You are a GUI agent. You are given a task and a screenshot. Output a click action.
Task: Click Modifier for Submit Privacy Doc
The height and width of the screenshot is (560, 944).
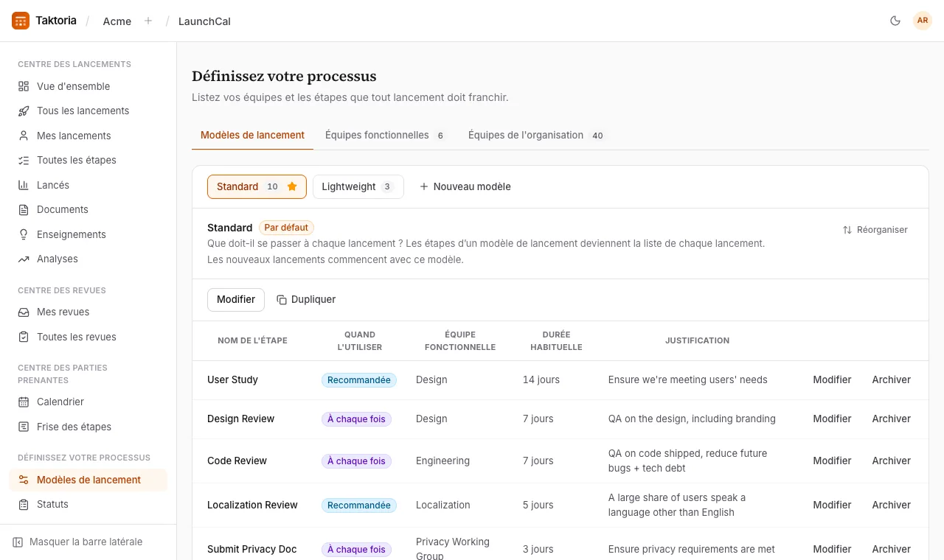[832, 549]
